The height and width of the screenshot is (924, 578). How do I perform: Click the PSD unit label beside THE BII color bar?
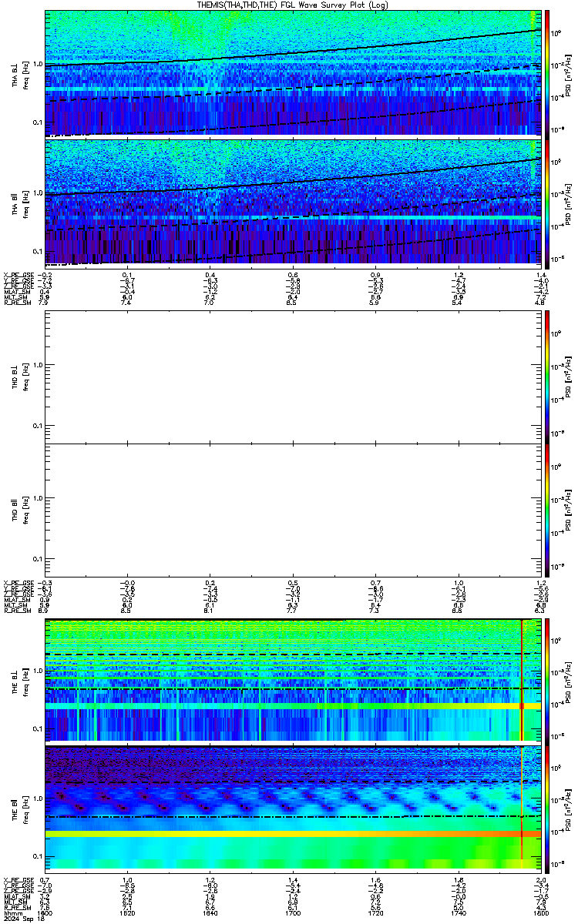click(x=567, y=808)
